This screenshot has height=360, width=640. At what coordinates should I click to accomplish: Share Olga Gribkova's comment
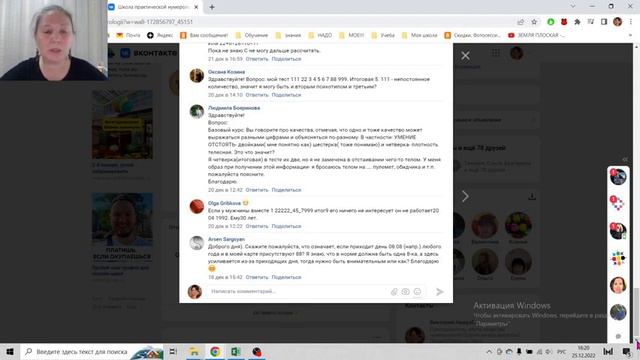[286, 226]
